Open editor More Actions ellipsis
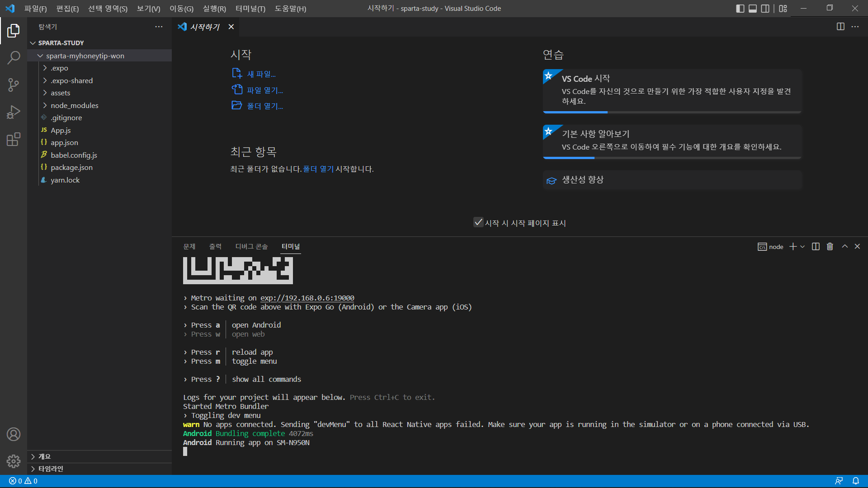The width and height of the screenshot is (868, 488). click(x=855, y=27)
